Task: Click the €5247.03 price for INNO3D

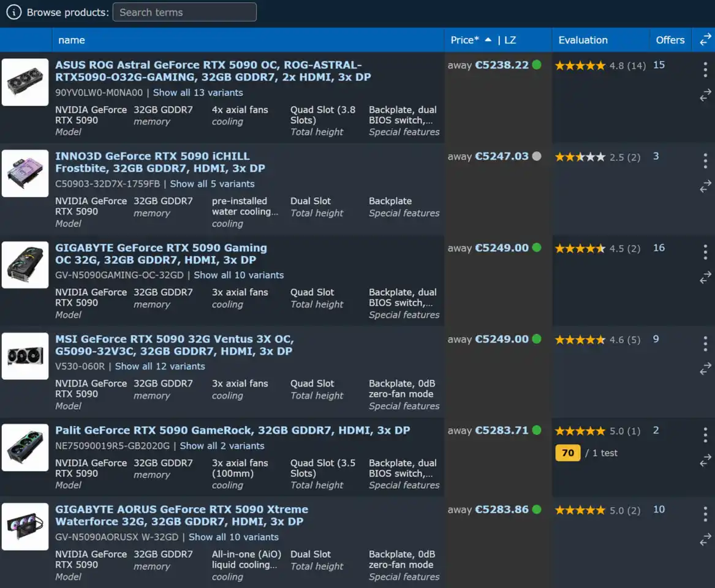Action: click(x=502, y=156)
